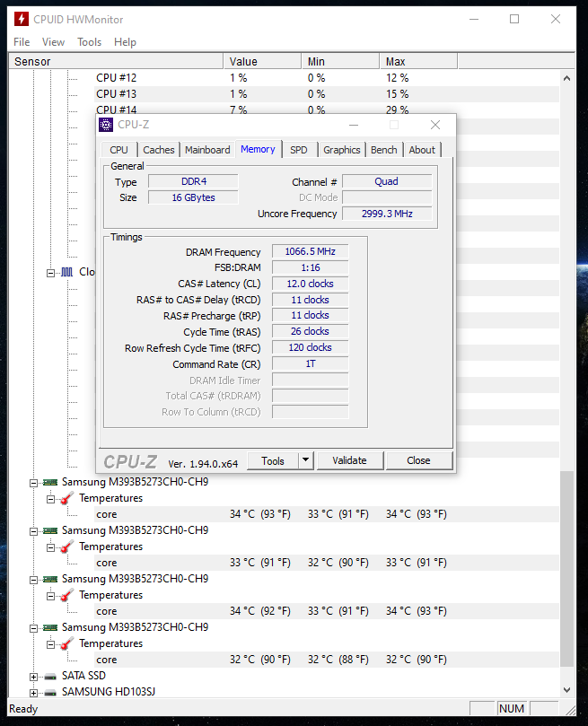Click the Validate button
The width and height of the screenshot is (588, 726).
click(x=349, y=460)
